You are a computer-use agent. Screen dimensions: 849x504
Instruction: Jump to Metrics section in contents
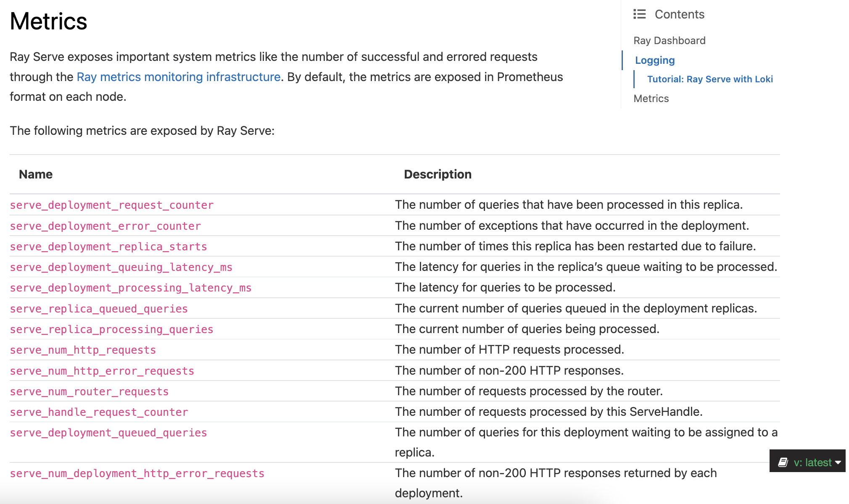(651, 98)
